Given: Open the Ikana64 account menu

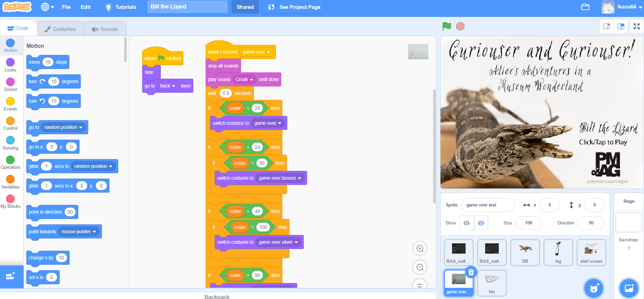Looking at the screenshot, I should click(622, 7).
